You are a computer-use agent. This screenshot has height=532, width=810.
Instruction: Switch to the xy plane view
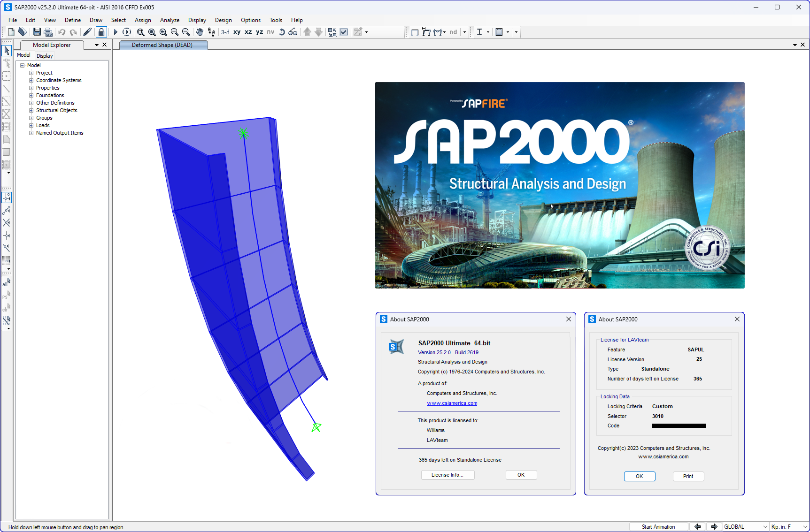point(237,32)
